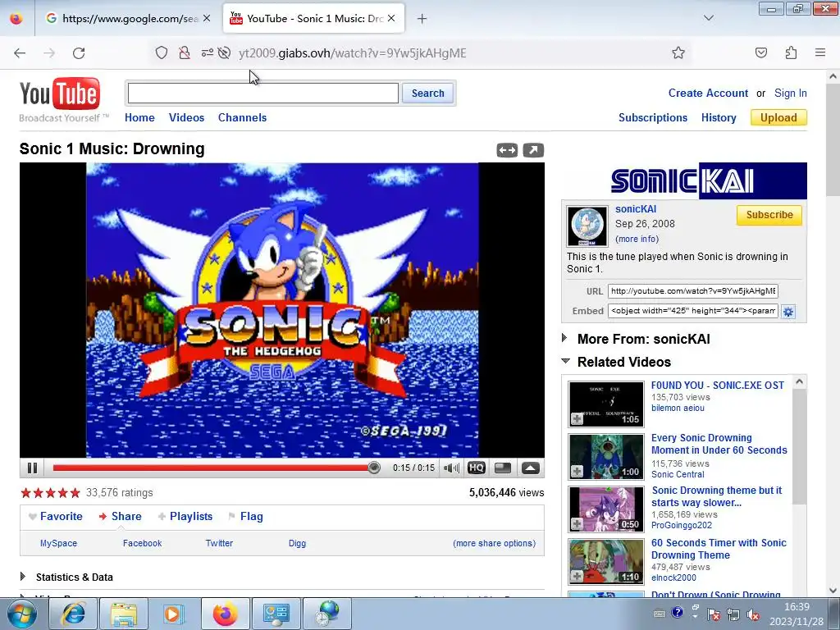This screenshot has width=840, height=630.
Task: Open uploader bilemon aeiou link
Action: coord(678,409)
